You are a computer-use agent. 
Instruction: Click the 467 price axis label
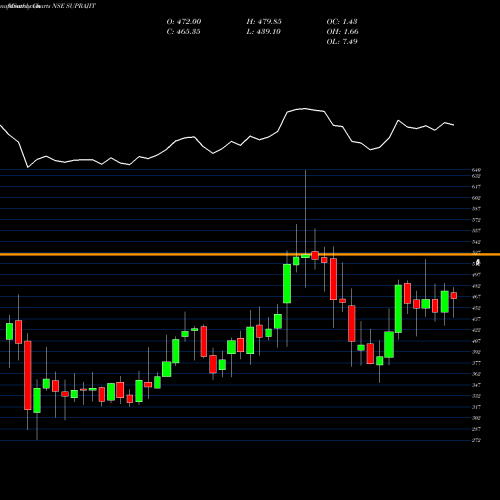click(x=476, y=297)
